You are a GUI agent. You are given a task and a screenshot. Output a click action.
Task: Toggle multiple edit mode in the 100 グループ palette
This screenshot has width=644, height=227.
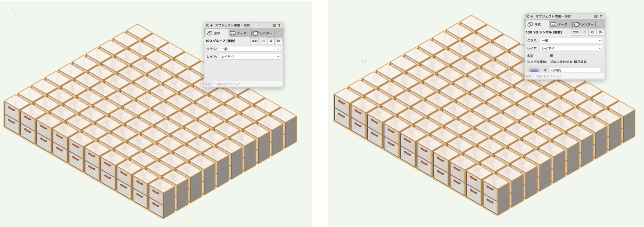254,41
